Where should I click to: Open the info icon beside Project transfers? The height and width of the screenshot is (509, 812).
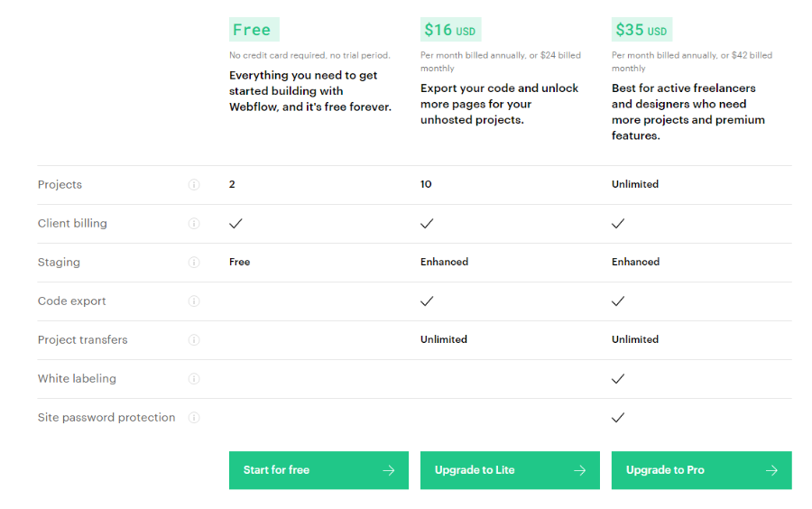pyautogui.click(x=194, y=340)
